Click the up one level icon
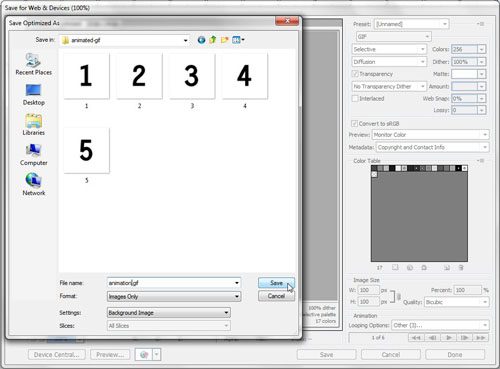500x369 pixels. coord(213,40)
